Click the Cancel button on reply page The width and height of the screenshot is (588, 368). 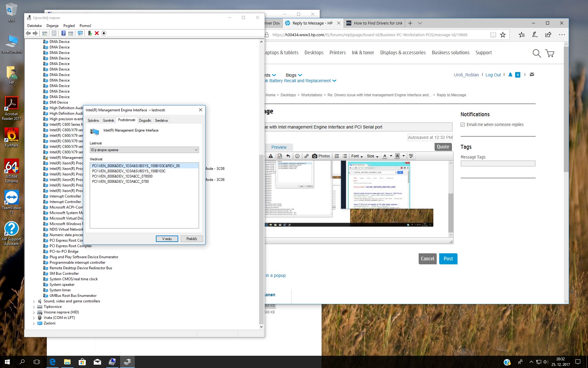[428, 259]
